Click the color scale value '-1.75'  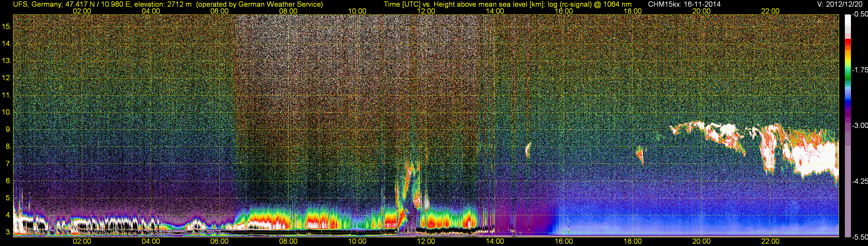pyautogui.click(x=860, y=70)
